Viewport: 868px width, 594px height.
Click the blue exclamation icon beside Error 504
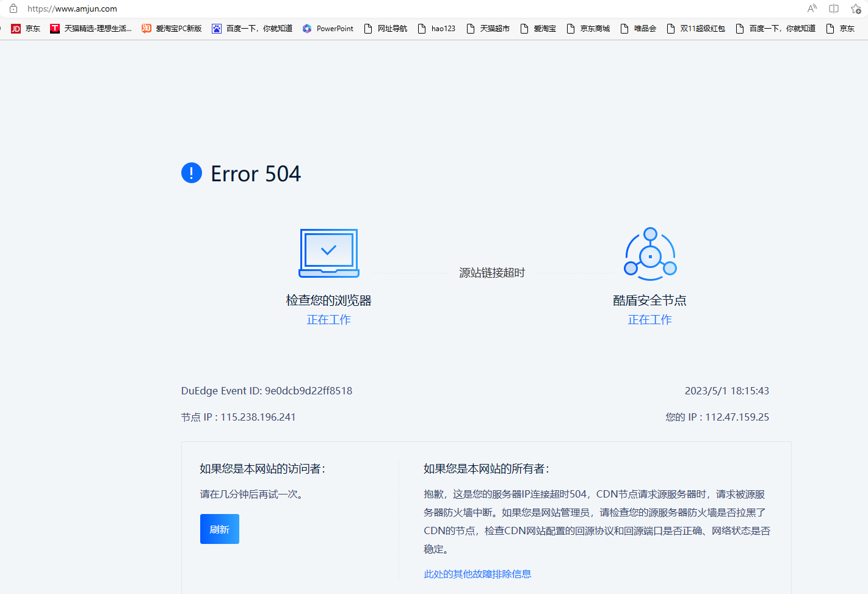191,173
